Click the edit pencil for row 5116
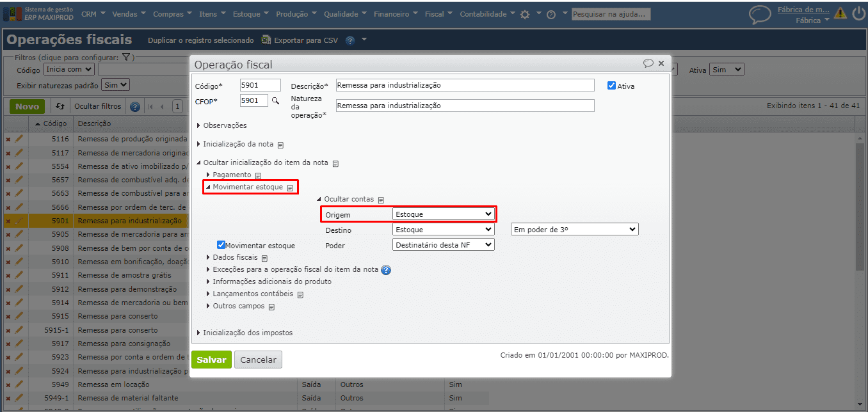The image size is (868, 412). 19,138
